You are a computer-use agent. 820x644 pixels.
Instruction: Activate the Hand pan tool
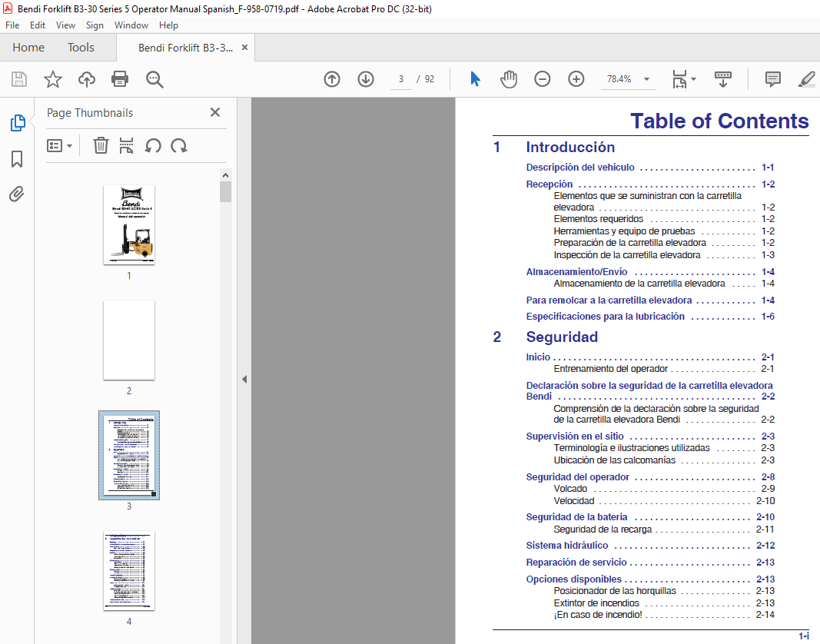(508, 79)
